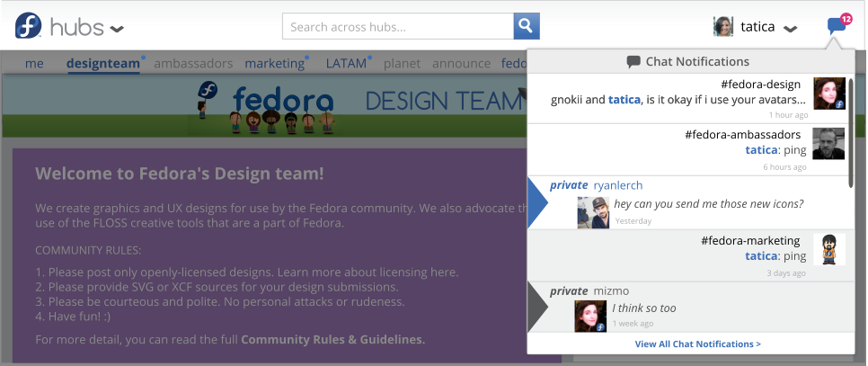Click '1 week ago' timestamp
This screenshot has height=366, width=868.
(633, 324)
